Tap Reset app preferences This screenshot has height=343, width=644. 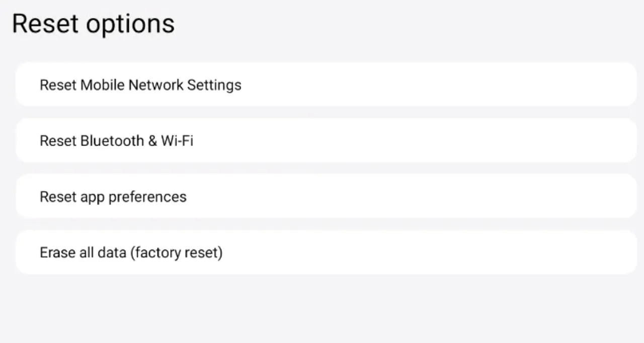point(326,196)
